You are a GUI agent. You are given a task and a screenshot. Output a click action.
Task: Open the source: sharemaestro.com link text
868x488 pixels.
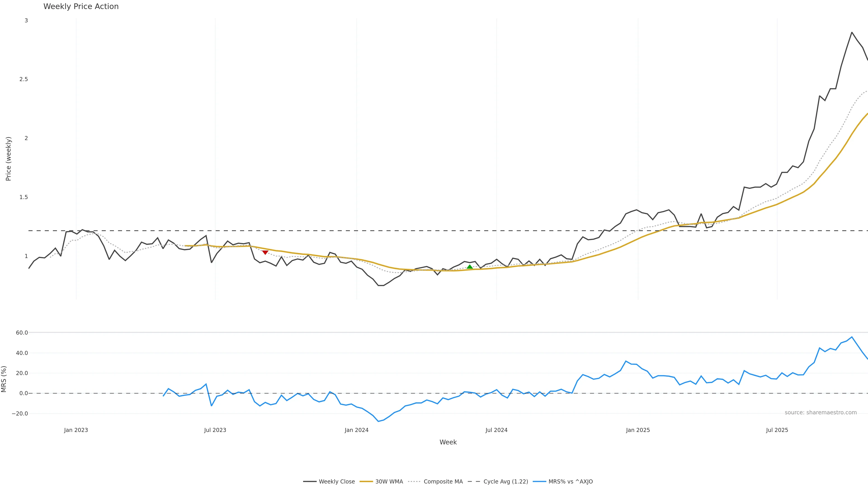coord(821,413)
